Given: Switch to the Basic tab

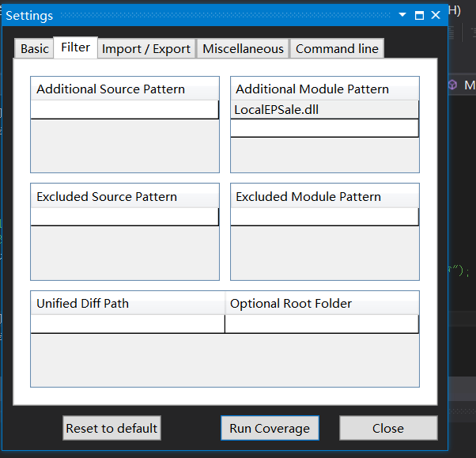Looking at the screenshot, I should [x=34, y=48].
